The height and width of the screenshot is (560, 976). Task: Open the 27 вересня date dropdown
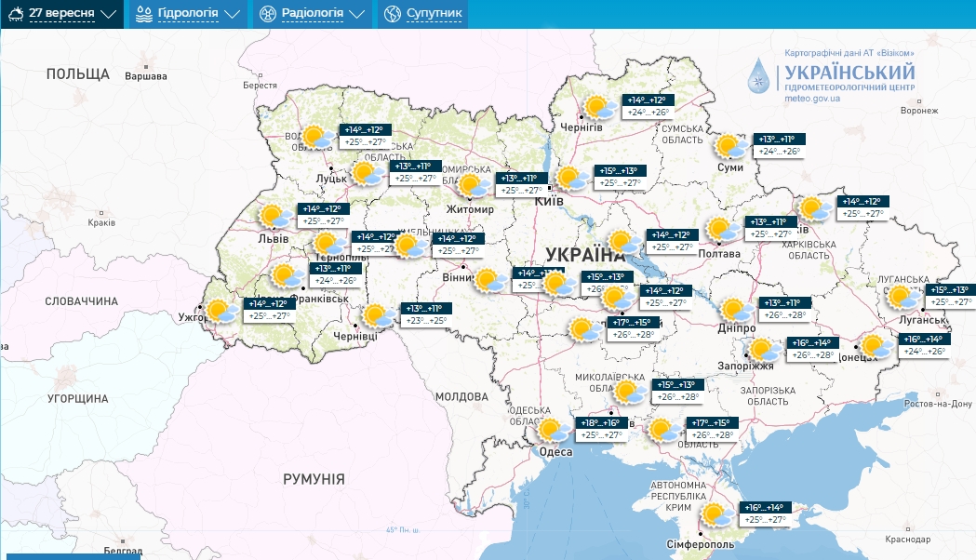pyautogui.click(x=61, y=14)
